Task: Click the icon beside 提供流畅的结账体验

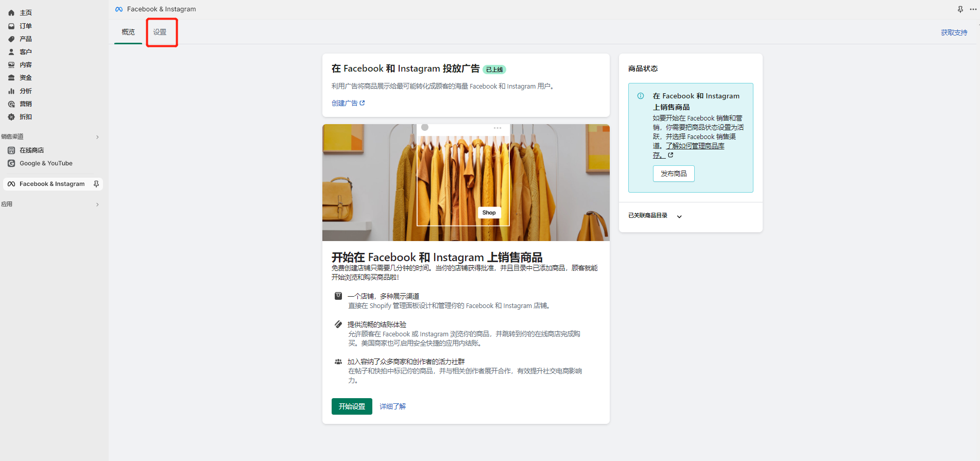Action: tap(338, 325)
